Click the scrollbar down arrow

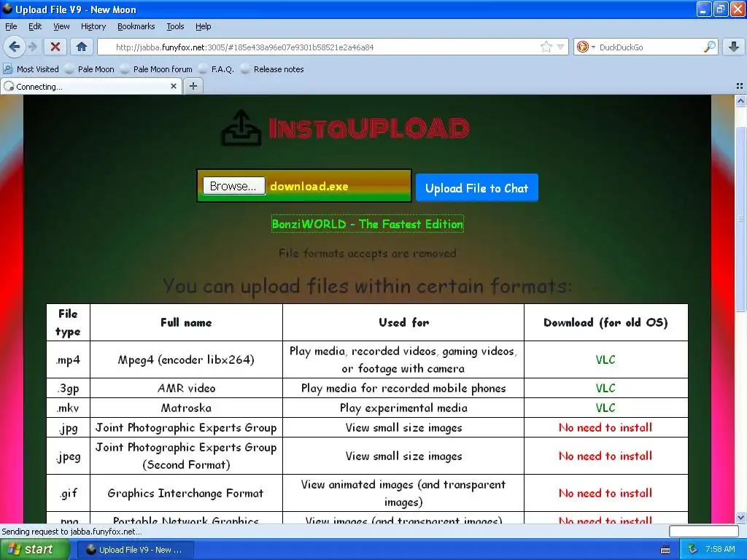coord(740,517)
